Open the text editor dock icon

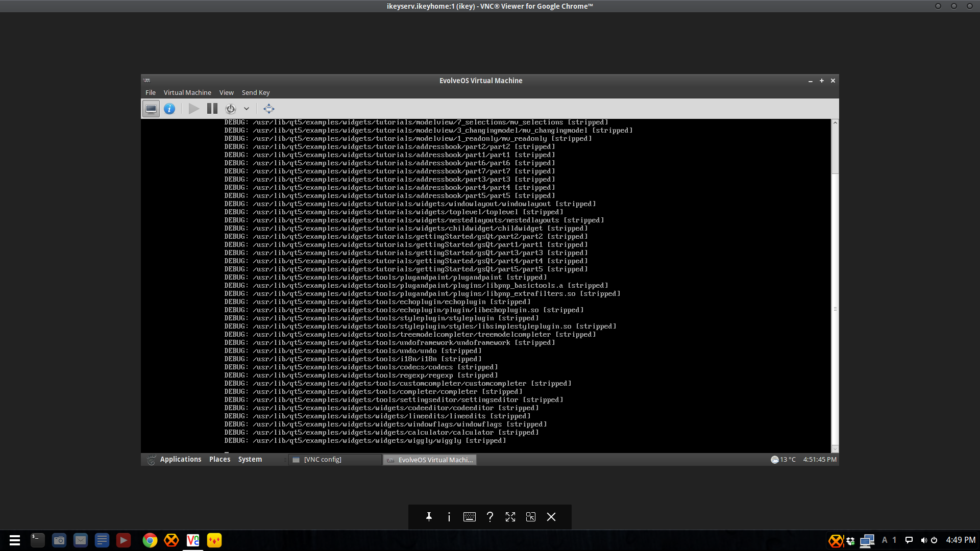102,540
